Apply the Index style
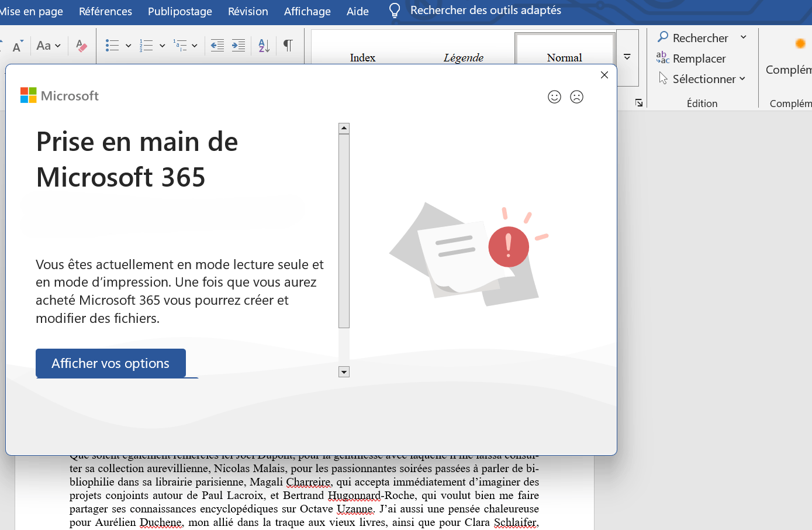 [x=362, y=57]
